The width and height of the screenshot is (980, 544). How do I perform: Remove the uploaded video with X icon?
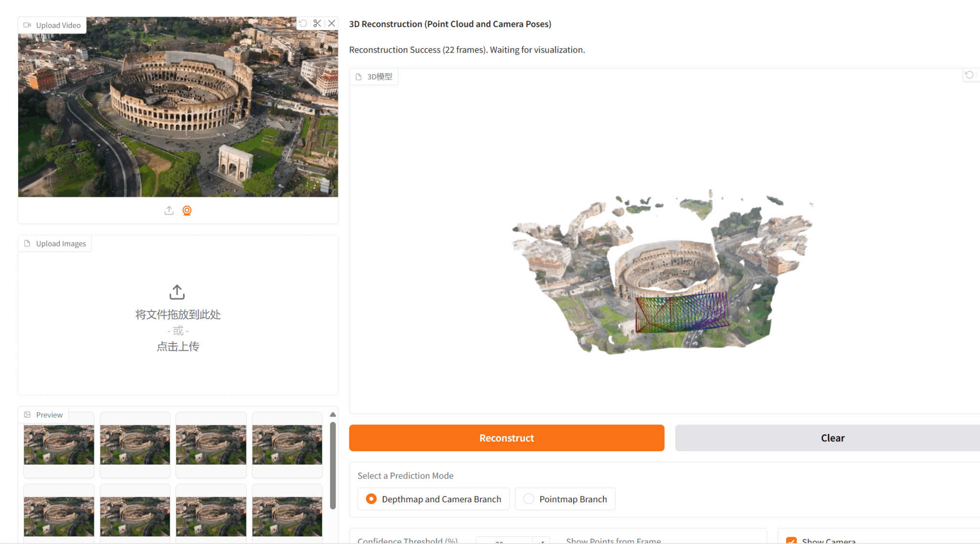click(332, 23)
